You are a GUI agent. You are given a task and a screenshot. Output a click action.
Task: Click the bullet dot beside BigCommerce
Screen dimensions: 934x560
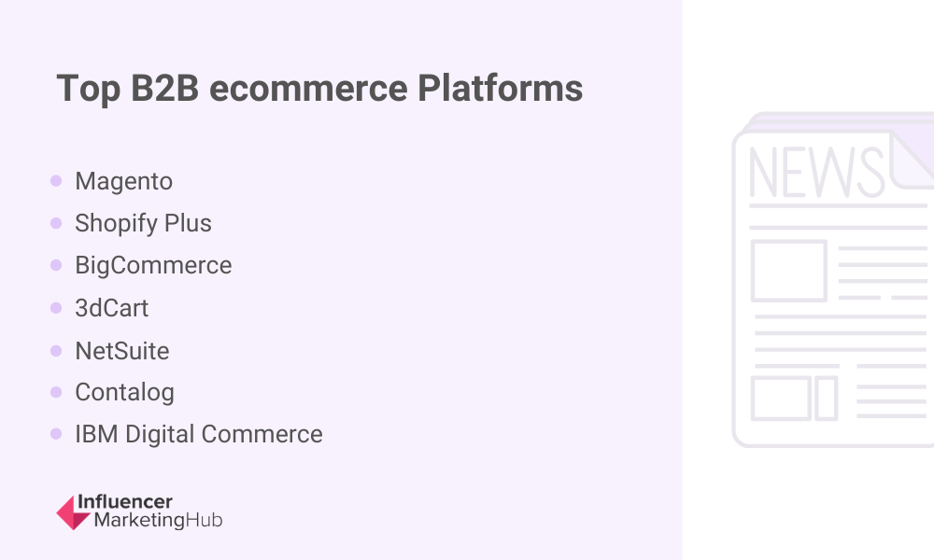[56, 265]
